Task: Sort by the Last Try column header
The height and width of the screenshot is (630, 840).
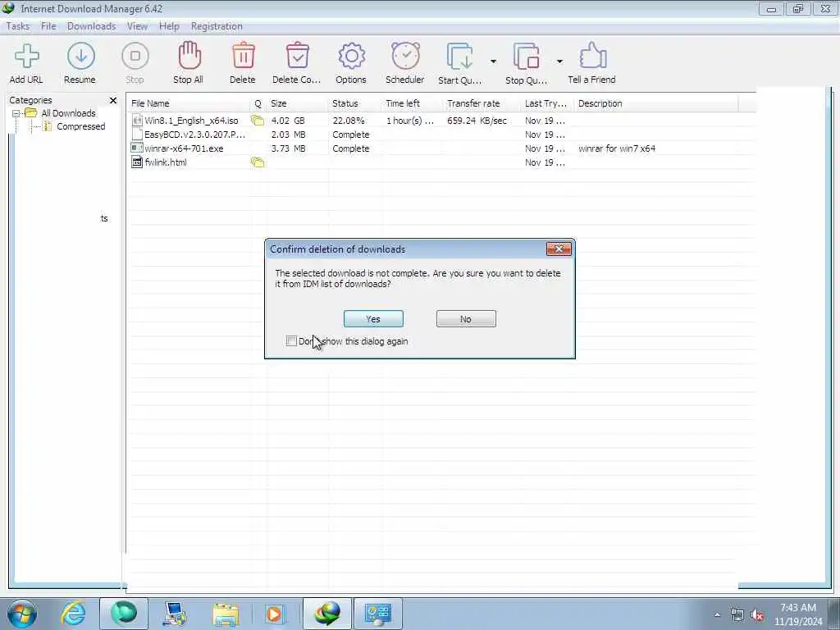Action: [x=547, y=103]
